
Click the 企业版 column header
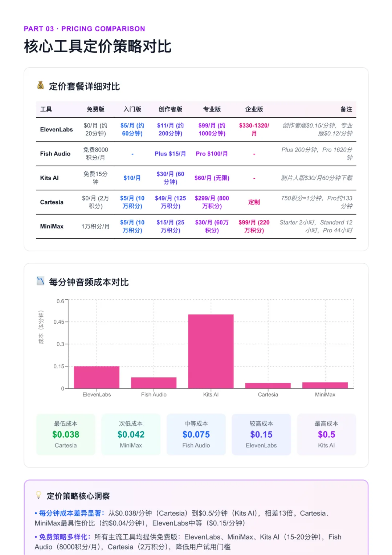point(254,109)
